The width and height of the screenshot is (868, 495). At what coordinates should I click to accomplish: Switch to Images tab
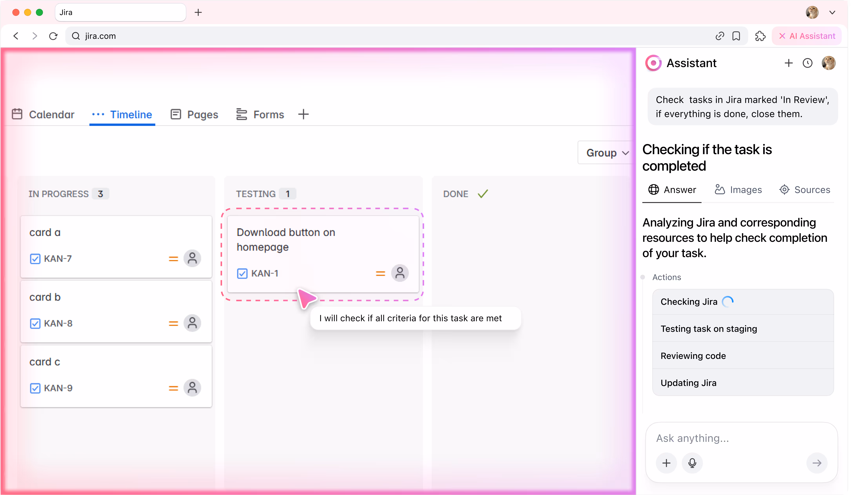pos(738,190)
